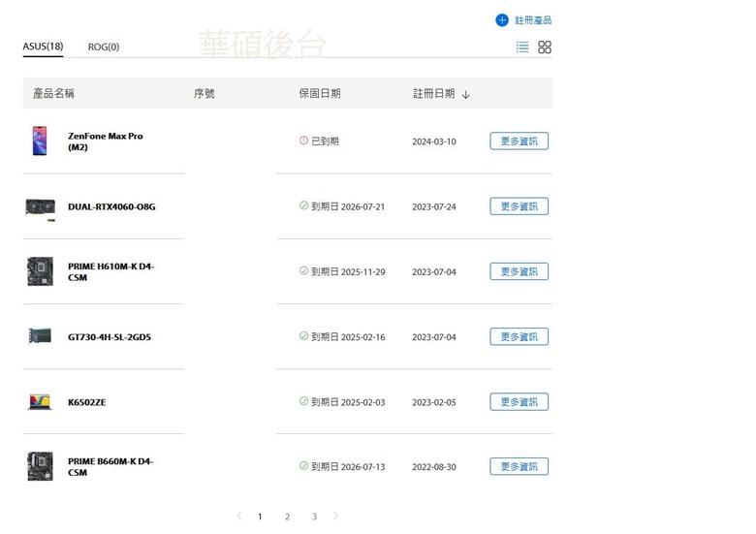
Task: Select the ASUS(18) tab
Action: [x=43, y=47]
